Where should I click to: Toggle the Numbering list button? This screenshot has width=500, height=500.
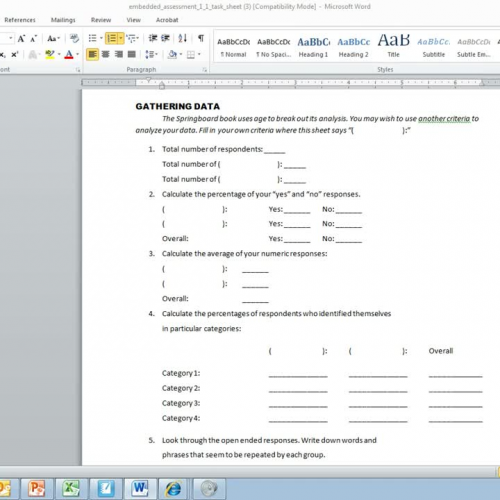tap(112, 38)
